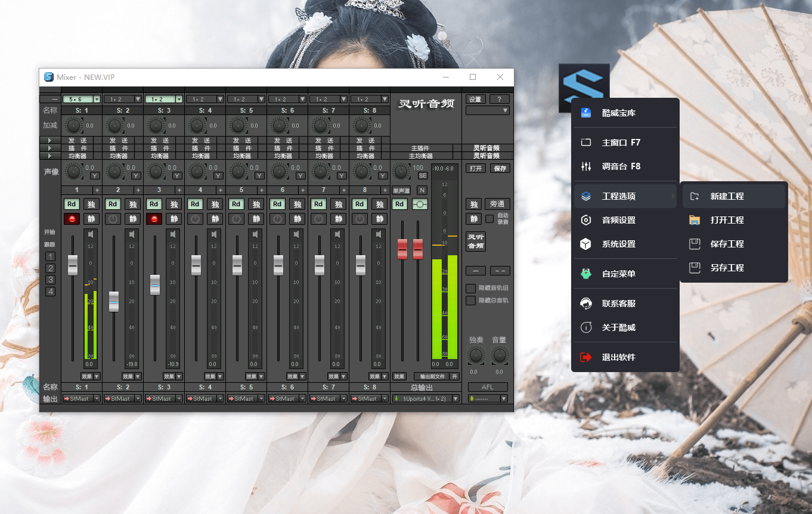Click the stereo link icon on the master channel
The height and width of the screenshot is (514, 812).
420,204
